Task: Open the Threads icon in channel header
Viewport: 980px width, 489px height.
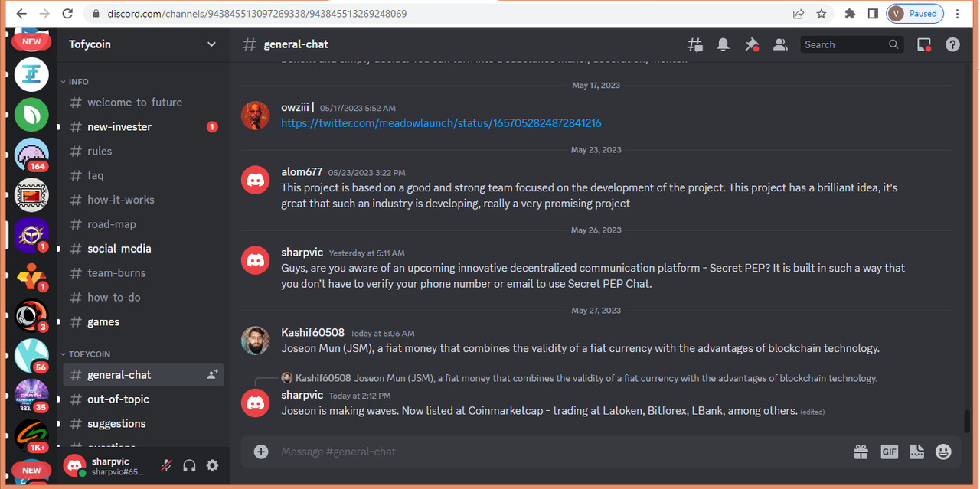Action: click(695, 44)
